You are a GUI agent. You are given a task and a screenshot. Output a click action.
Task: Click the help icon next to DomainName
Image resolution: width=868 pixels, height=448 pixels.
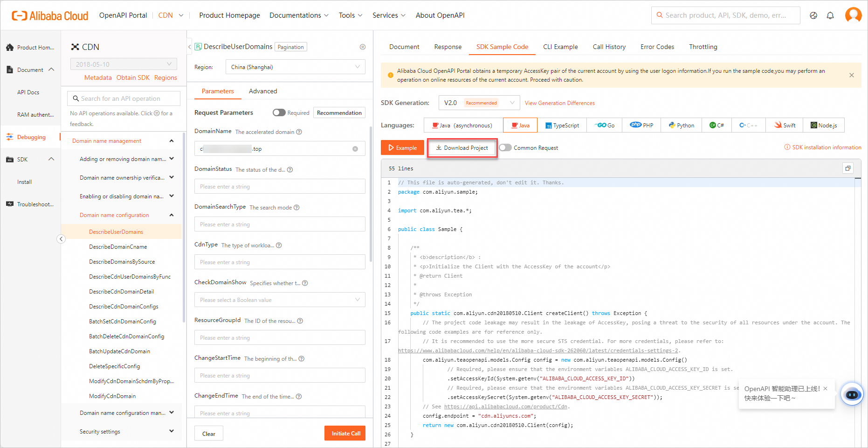click(x=299, y=132)
